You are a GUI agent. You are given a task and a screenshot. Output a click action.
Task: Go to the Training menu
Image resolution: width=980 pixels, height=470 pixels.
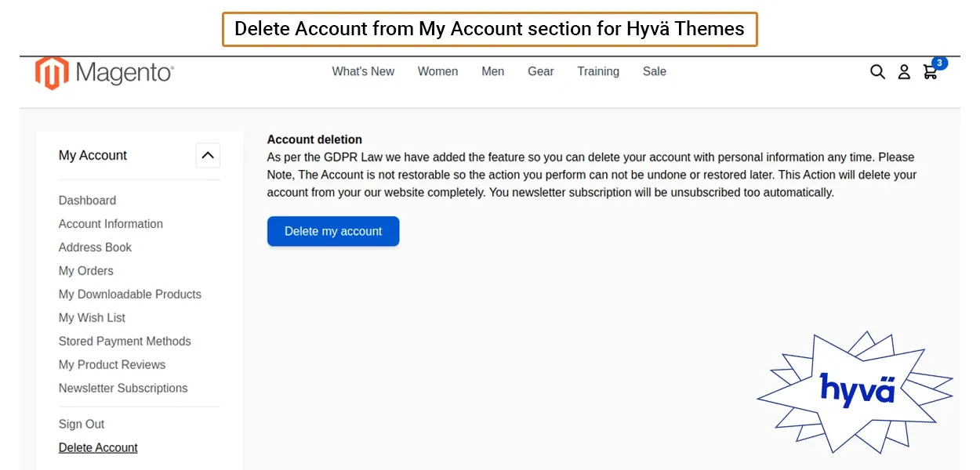click(x=598, y=71)
